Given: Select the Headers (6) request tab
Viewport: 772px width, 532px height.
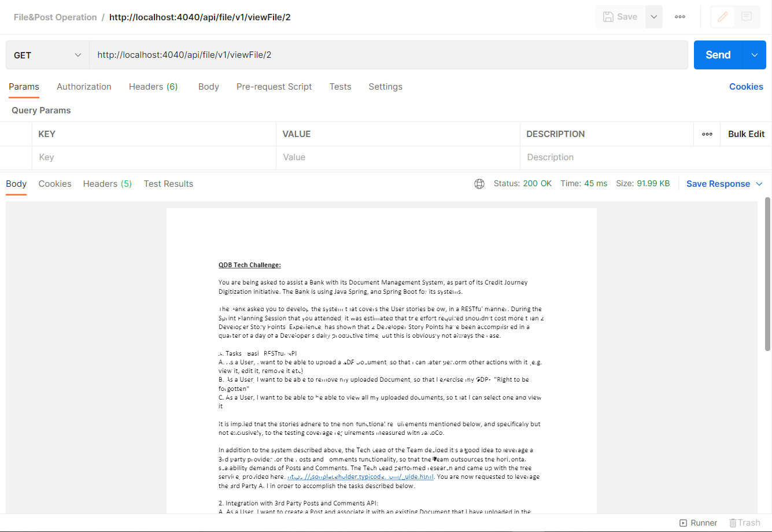Looking at the screenshot, I should (x=153, y=86).
